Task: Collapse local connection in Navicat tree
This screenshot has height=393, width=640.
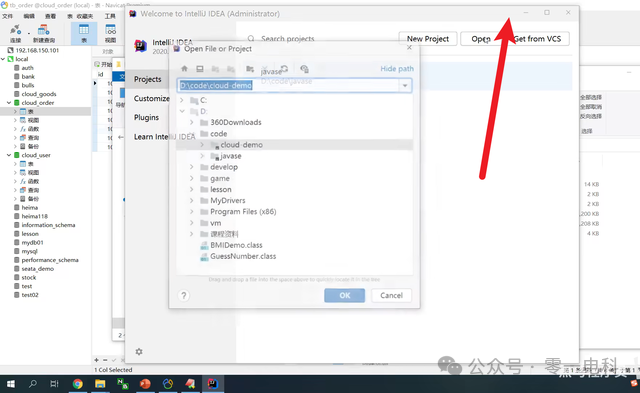Action: click(3, 59)
